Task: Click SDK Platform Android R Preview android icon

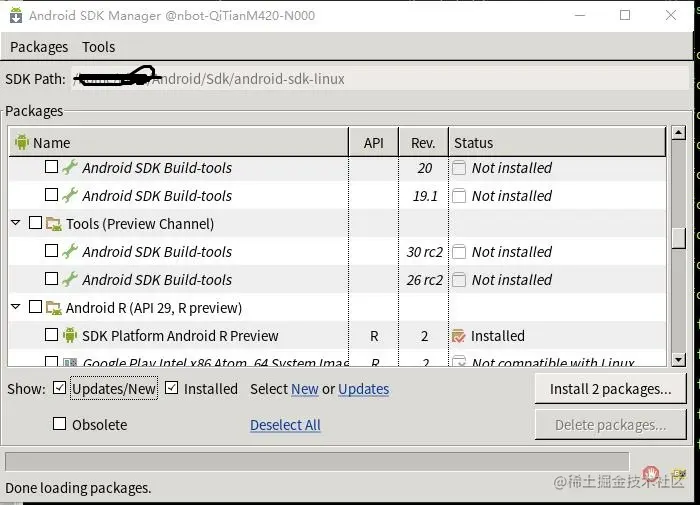Action: point(70,335)
